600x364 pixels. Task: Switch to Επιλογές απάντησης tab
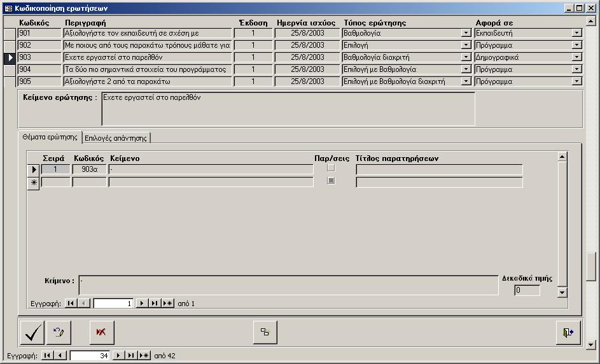(116, 137)
